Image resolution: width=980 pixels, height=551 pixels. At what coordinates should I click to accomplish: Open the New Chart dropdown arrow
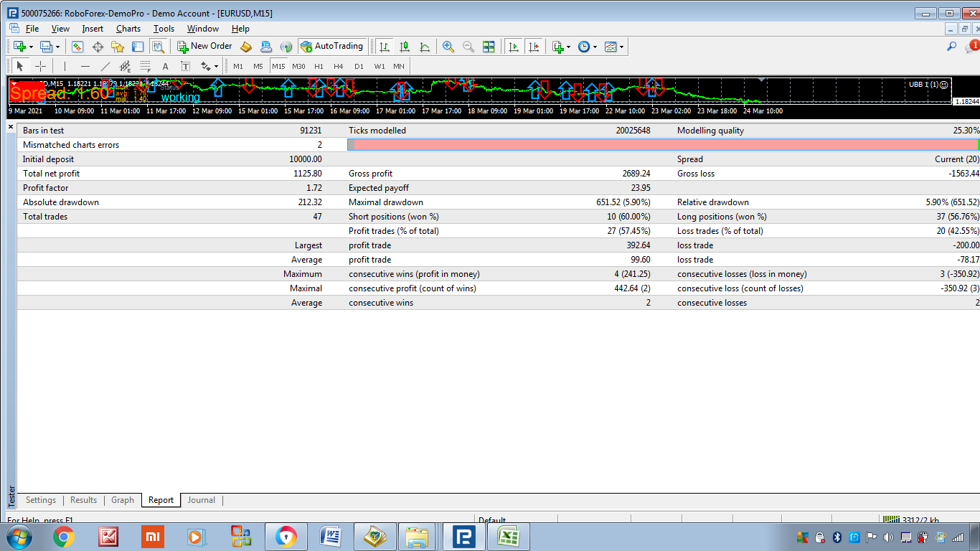point(31,47)
